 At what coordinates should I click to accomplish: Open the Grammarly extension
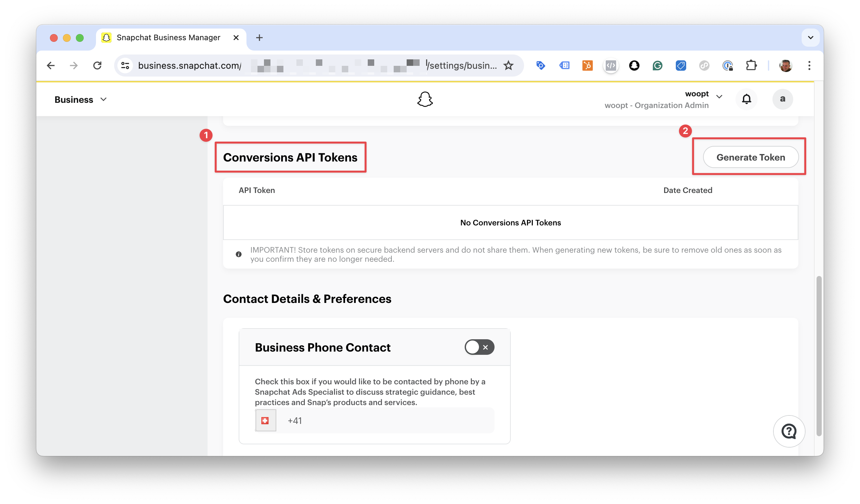point(657,66)
